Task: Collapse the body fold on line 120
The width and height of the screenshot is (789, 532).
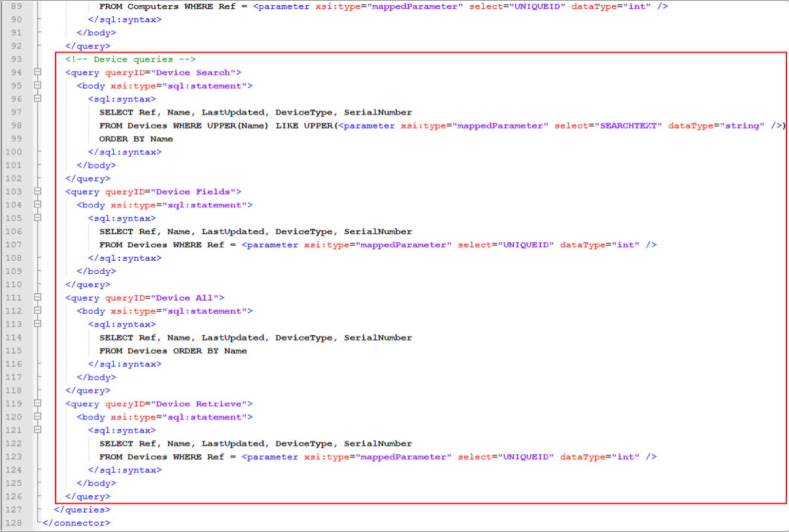Action: (38, 417)
